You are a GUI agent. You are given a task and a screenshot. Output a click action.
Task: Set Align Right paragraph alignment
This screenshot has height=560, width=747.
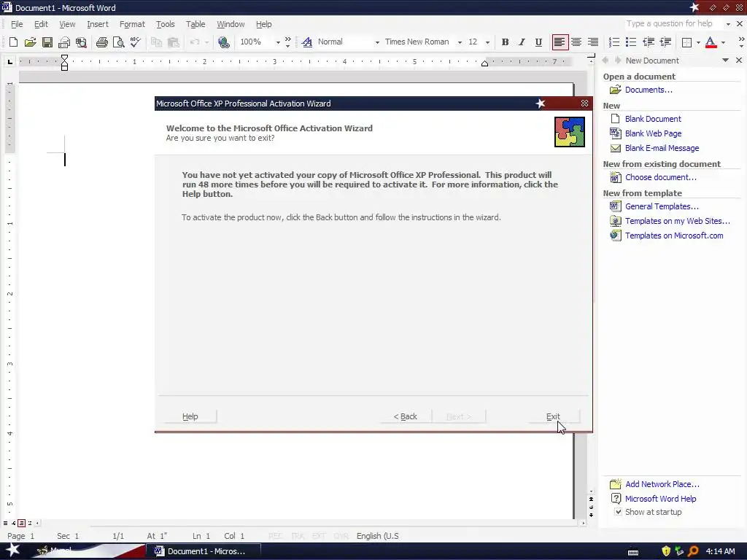[x=592, y=42]
